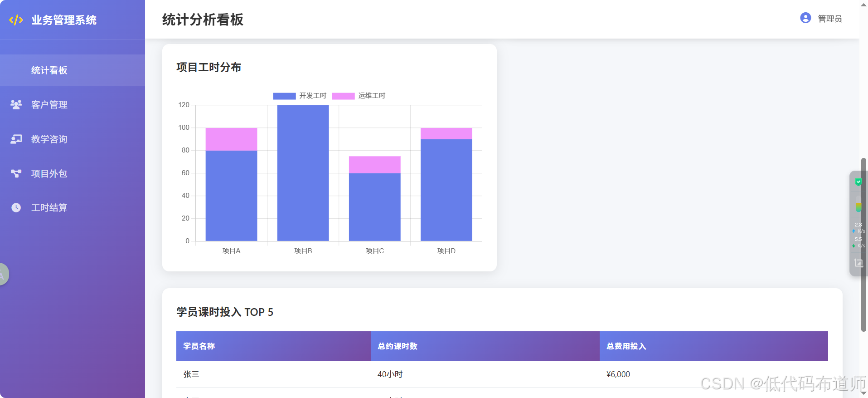Click the 学员课时投入 TOP 5 heading
The image size is (868, 398).
tap(225, 312)
